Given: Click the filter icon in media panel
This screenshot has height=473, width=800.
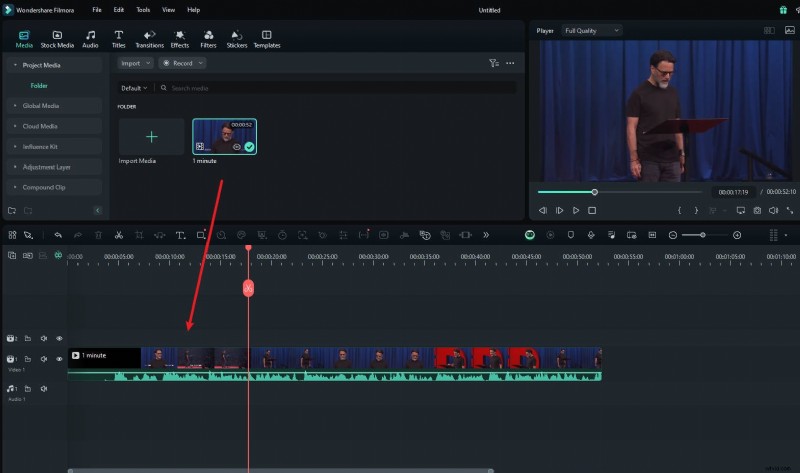Looking at the screenshot, I should (494, 63).
